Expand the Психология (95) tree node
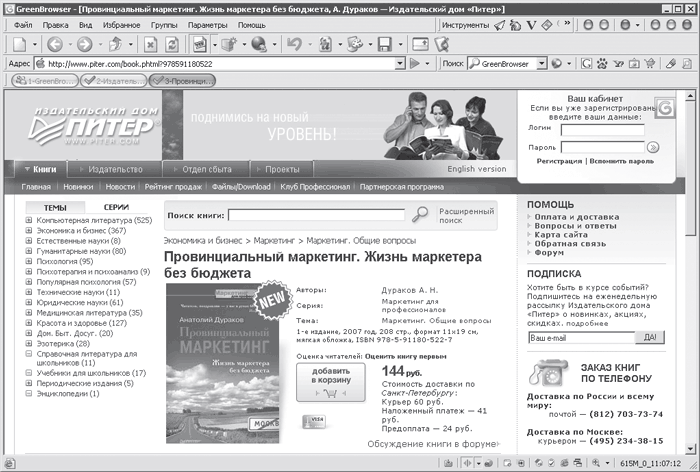700x472 pixels. tap(29, 261)
